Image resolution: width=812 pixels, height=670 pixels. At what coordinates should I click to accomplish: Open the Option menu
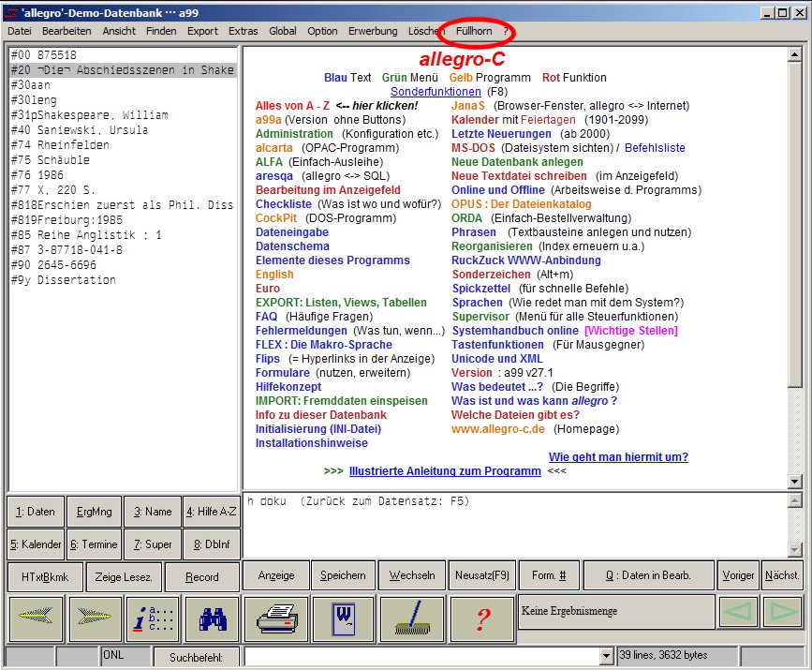pos(322,31)
